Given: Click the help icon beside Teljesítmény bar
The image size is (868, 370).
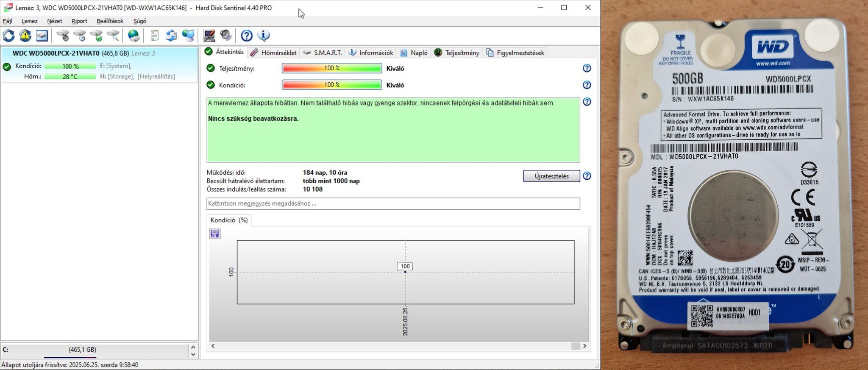Looking at the screenshot, I should 587,68.
